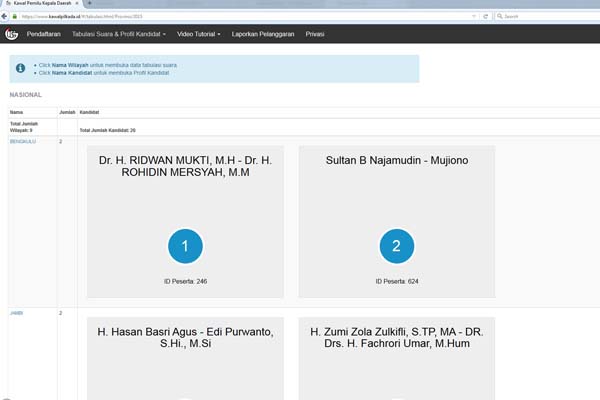Click the blue info icon in banner
The height and width of the screenshot is (400, 600).
pos(20,68)
